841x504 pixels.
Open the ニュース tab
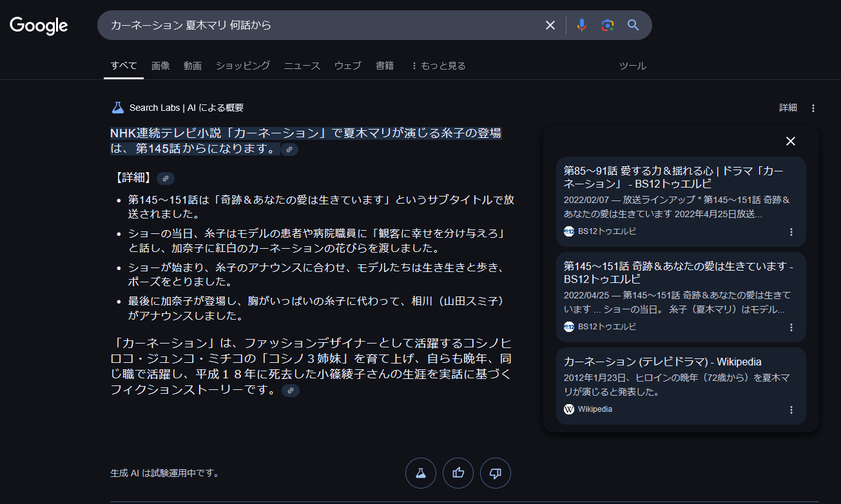(x=302, y=66)
